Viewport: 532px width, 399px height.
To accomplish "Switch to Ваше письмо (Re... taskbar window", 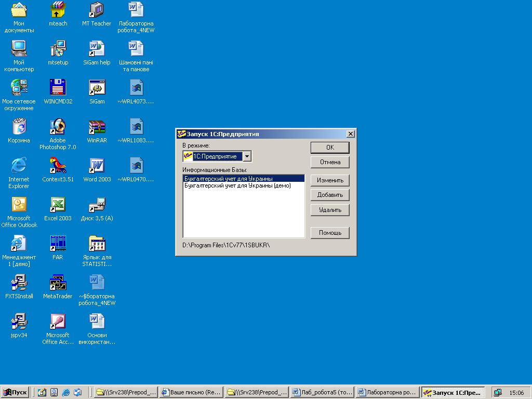I will click(x=191, y=393).
